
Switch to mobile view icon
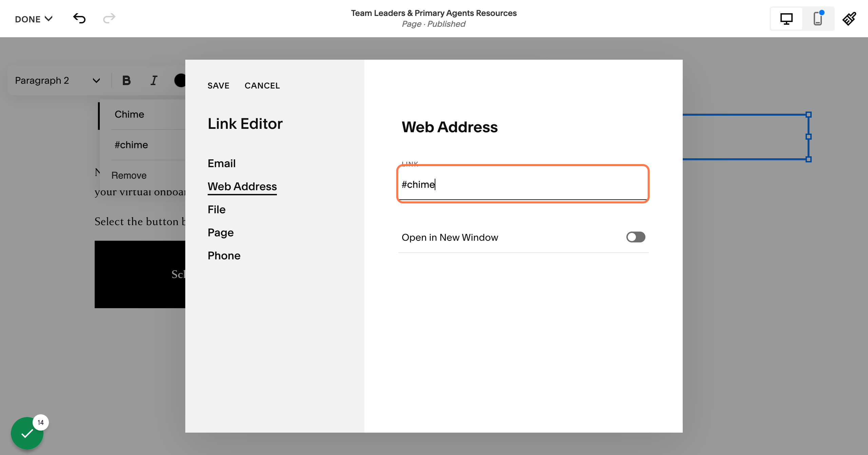click(x=818, y=19)
